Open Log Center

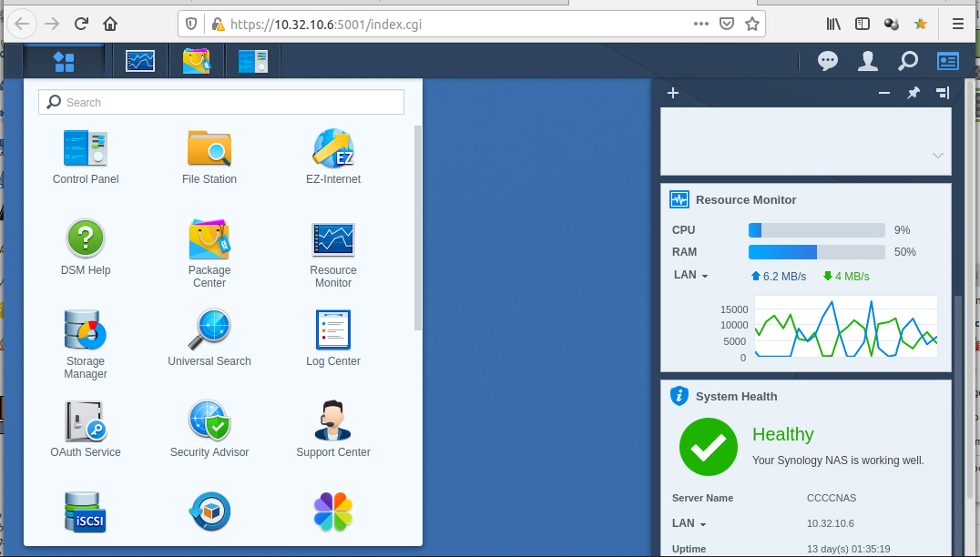click(x=332, y=330)
